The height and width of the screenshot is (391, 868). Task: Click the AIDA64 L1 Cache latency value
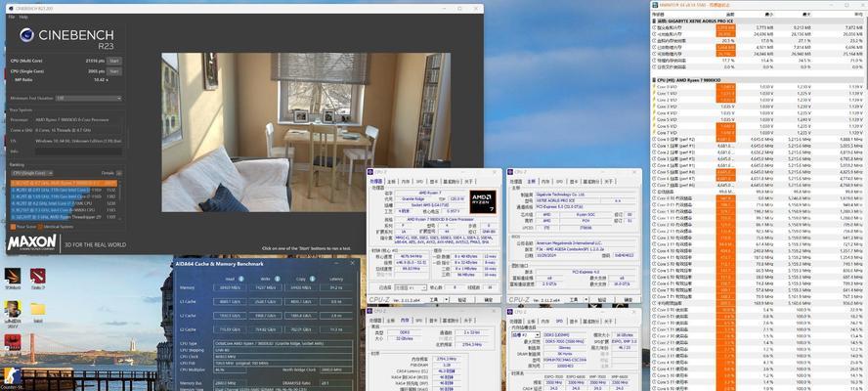(x=336, y=302)
